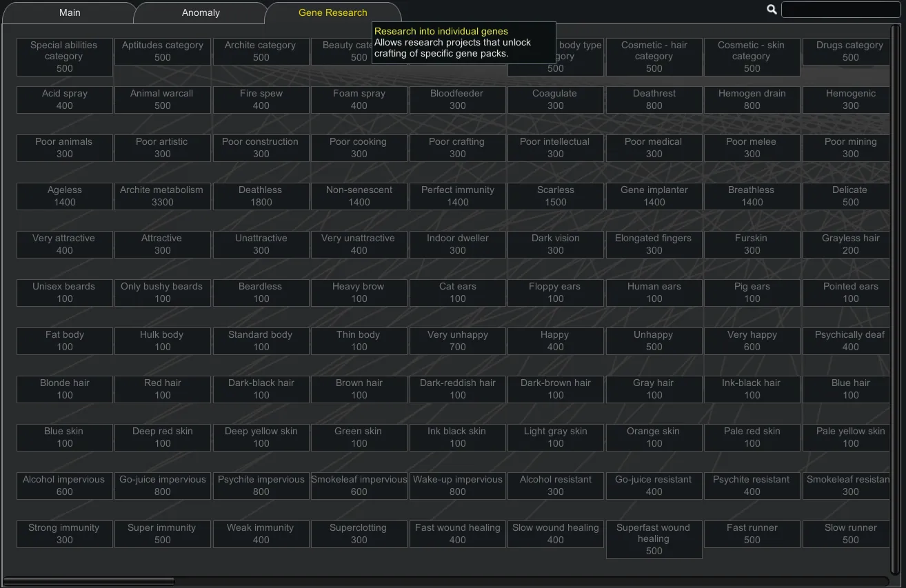Select the Psychically deaf research
This screenshot has height=588, width=906.
pos(849,341)
